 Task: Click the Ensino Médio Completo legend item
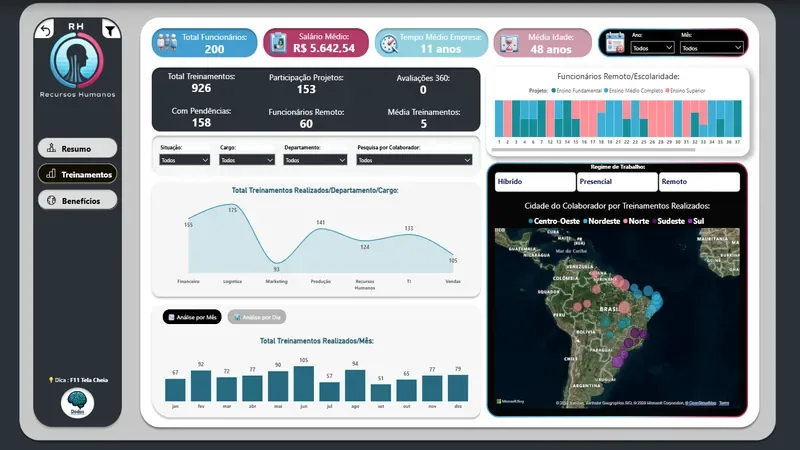coord(633,90)
